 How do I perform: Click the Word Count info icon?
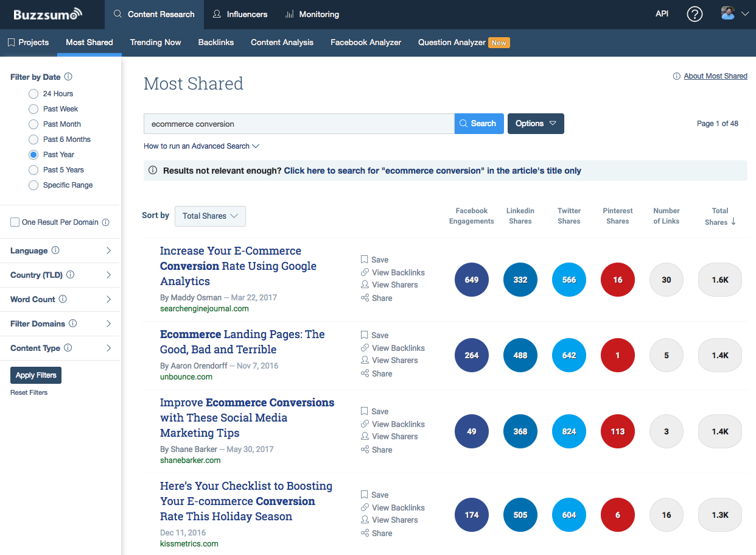tap(63, 299)
